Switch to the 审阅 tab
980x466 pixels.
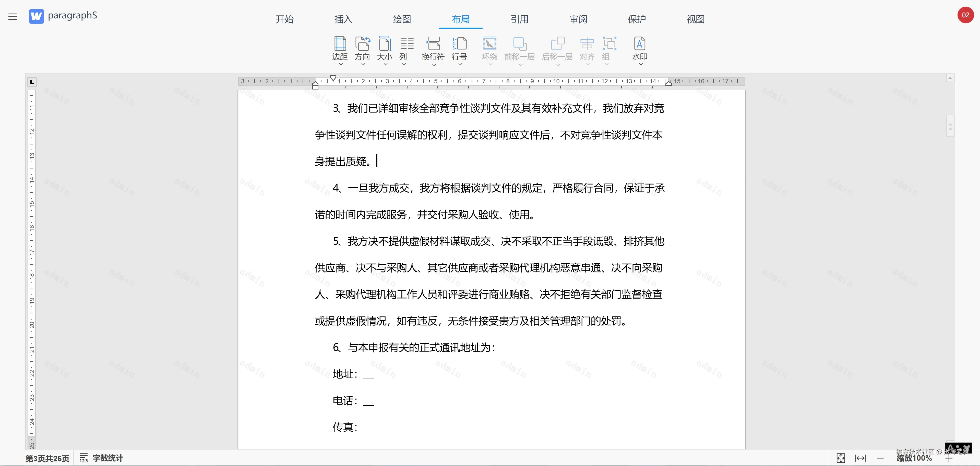[578, 19]
